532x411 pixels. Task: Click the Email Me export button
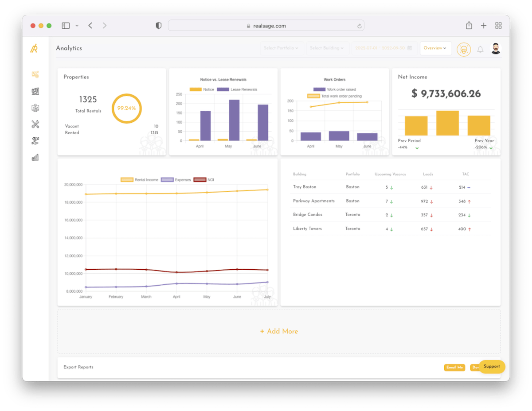(x=454, y=367)
